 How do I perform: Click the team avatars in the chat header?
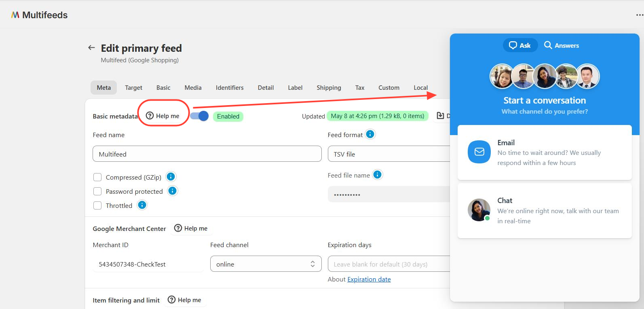(x=545, y=76)
